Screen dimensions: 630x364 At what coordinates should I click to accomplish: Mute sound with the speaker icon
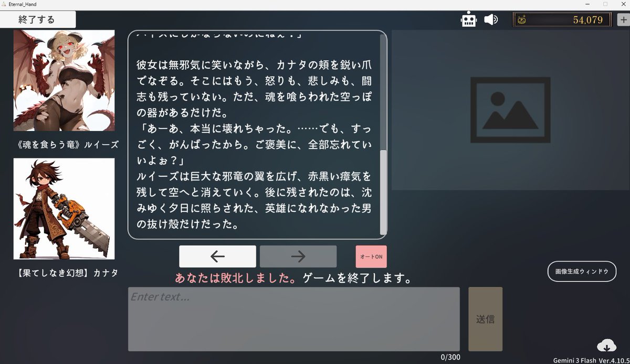click(491, 20)
